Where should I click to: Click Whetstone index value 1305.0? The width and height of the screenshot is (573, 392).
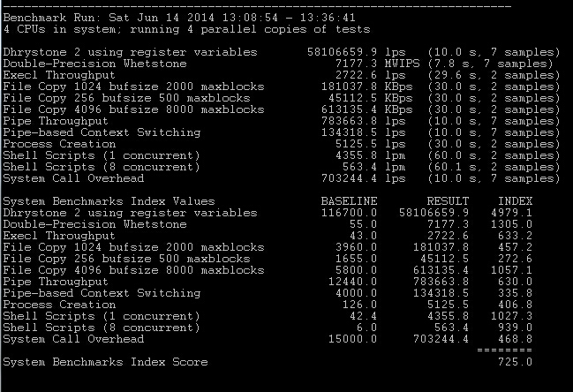tap(511, 224)
